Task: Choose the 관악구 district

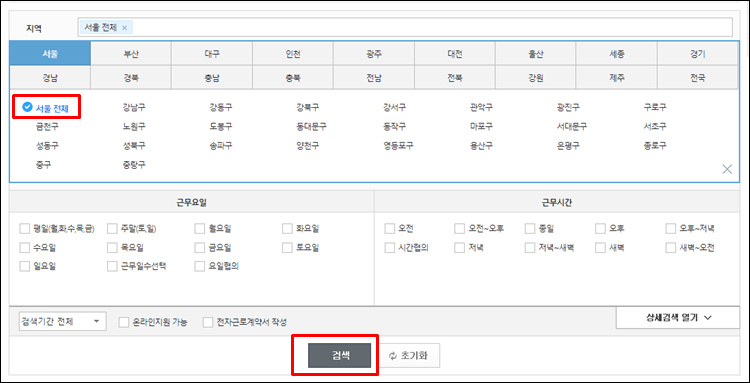Action: (481, 107)
